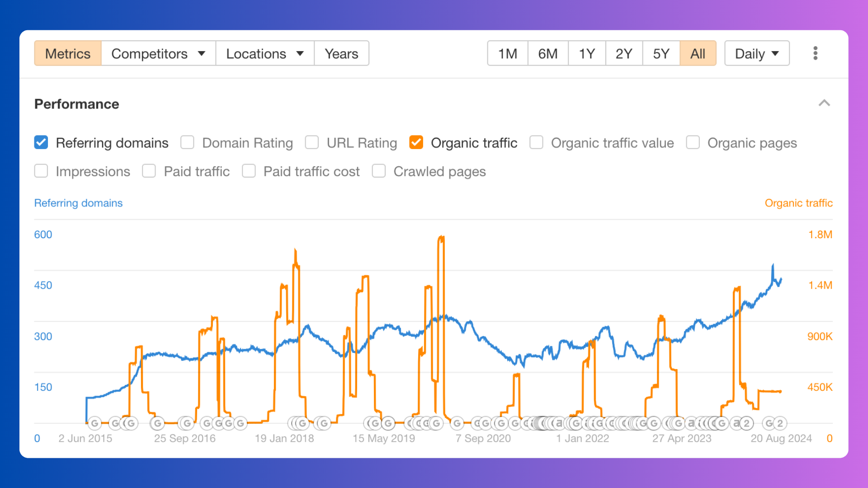Set time range to 1Y

point(587,53)
